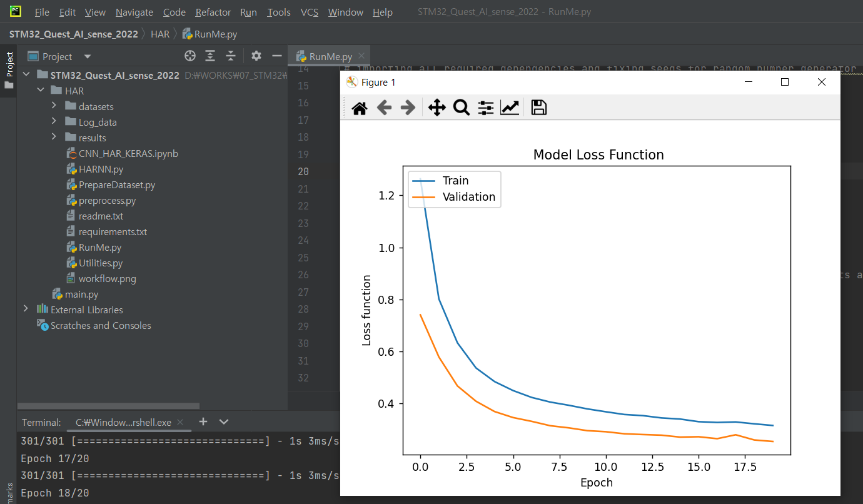The image size is (863, 504).
Task: Hide the Project tool window
Action: click(x=276, y=56)
